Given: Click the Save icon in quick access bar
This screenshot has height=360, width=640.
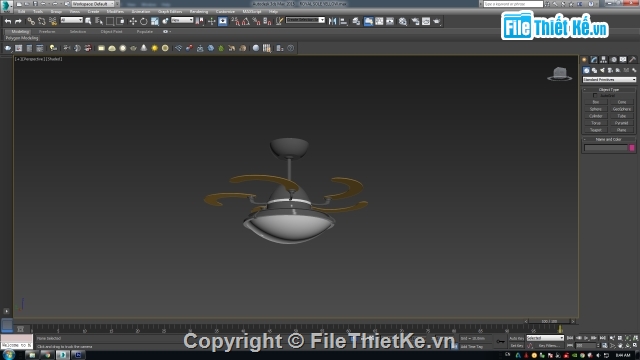Looking at the screenshot, I should point(35,4).
